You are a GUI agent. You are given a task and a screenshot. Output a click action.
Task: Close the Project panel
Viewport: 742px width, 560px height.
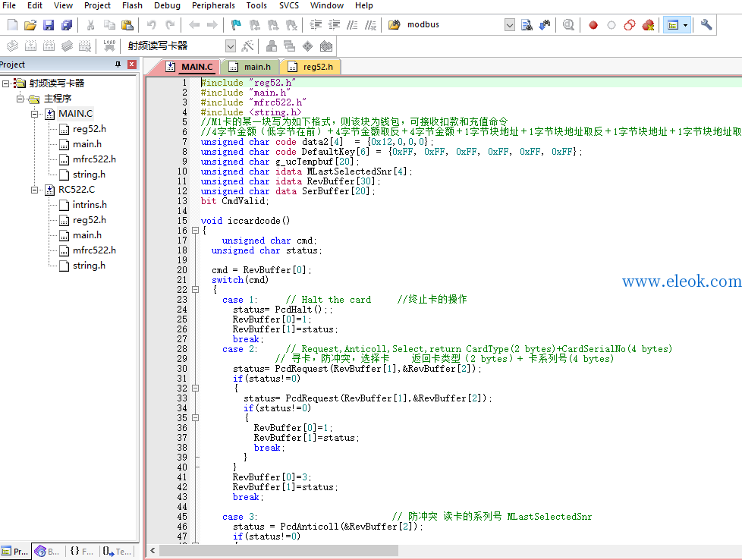[x=132, y=64]
